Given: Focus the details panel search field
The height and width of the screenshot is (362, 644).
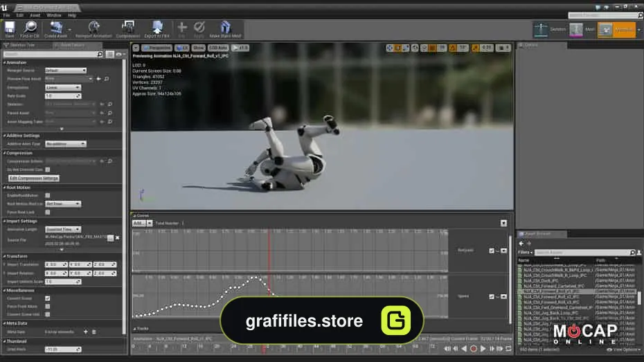Looking at the screenshot, I should point(52,54).
